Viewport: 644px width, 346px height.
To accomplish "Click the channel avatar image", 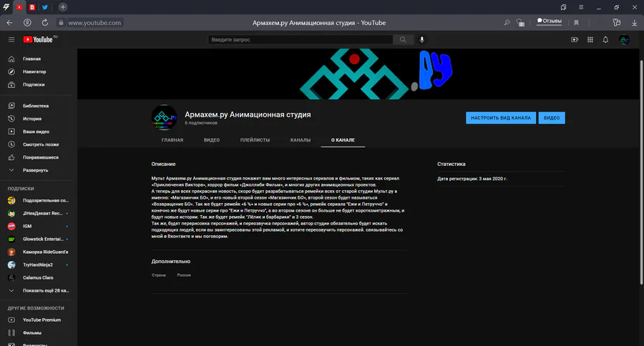I will [165, 118].
